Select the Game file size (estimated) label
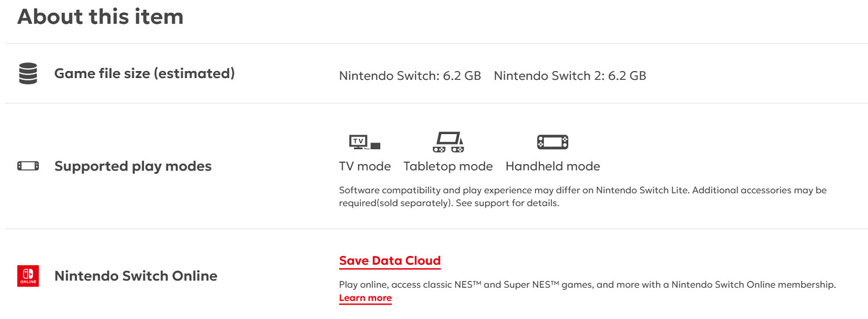868x319 pixels. [145, 74]
